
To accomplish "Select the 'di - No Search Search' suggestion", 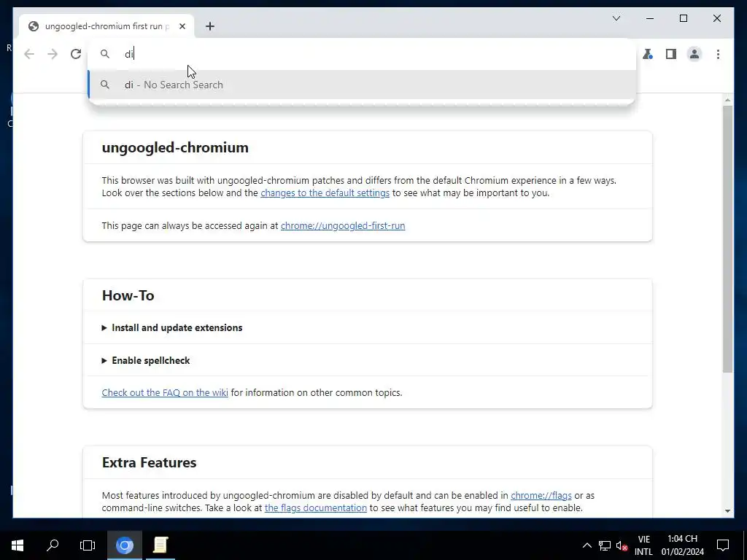I will pyautogui.click(x=362, y=85).
